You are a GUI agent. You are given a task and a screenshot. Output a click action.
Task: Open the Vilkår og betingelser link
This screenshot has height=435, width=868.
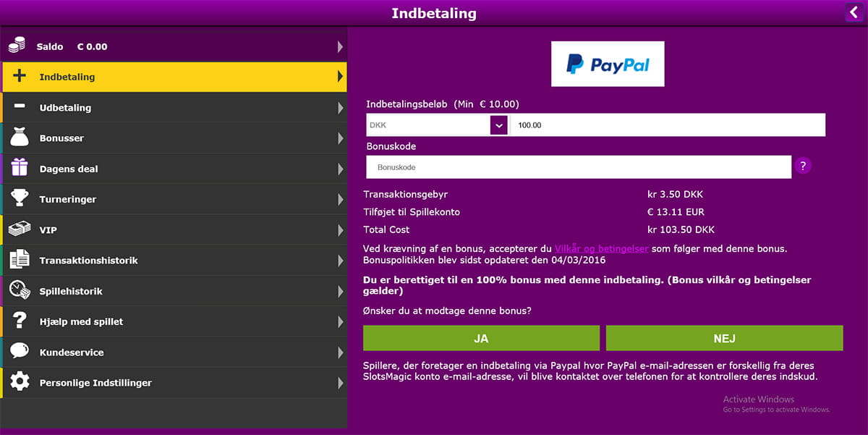(602, 248)
